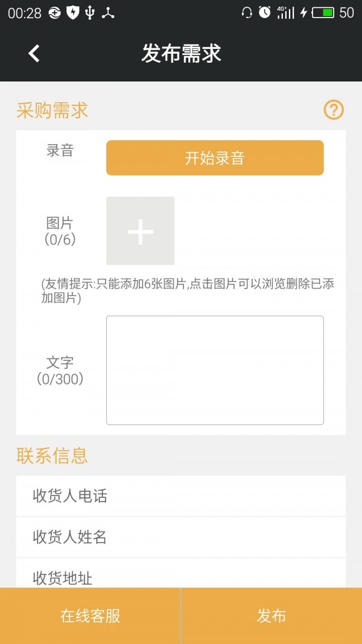Image resolution: width=362 pixels, height=644 pixels.
Task: Tap the plus icon to add image
Action: (141, 231)
